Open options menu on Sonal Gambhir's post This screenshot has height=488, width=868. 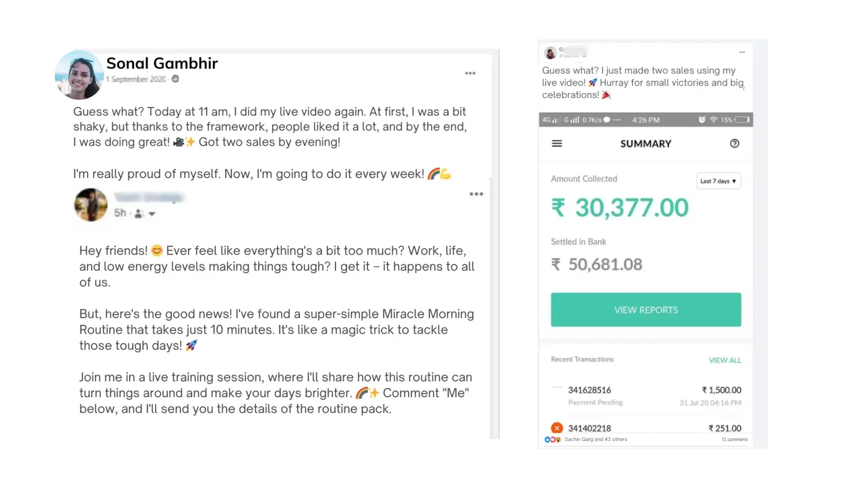coord(470,73)
